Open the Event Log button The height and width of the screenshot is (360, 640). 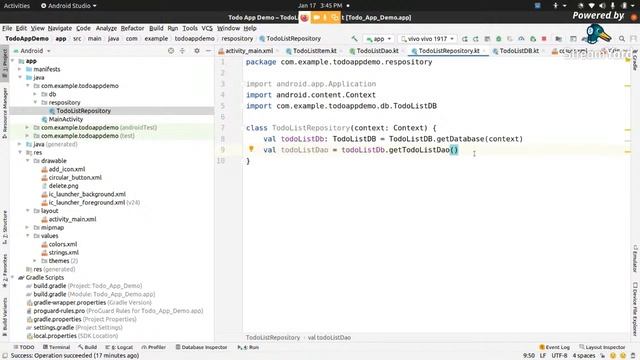554,347
